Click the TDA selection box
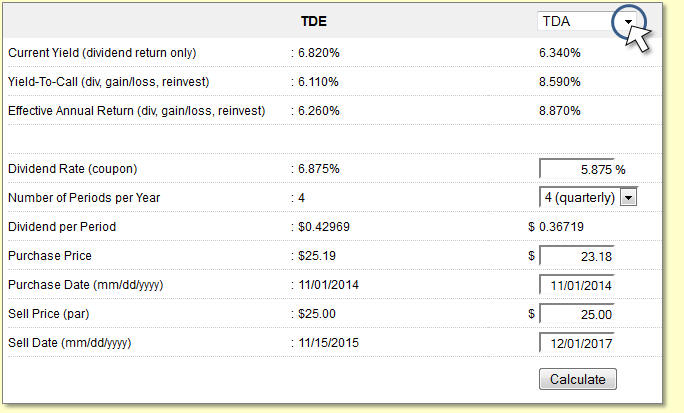The image size is (684, 413). click(x=587, y=21)
